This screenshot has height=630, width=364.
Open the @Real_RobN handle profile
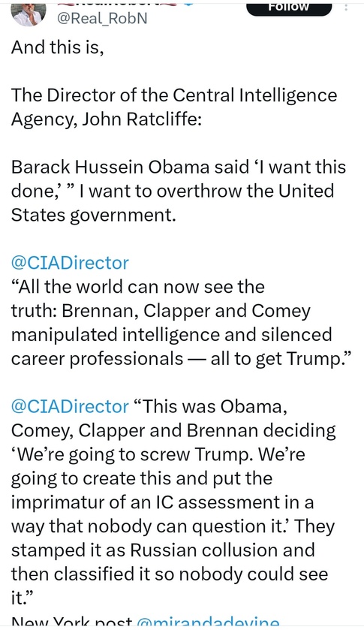[x=103, y=19]
